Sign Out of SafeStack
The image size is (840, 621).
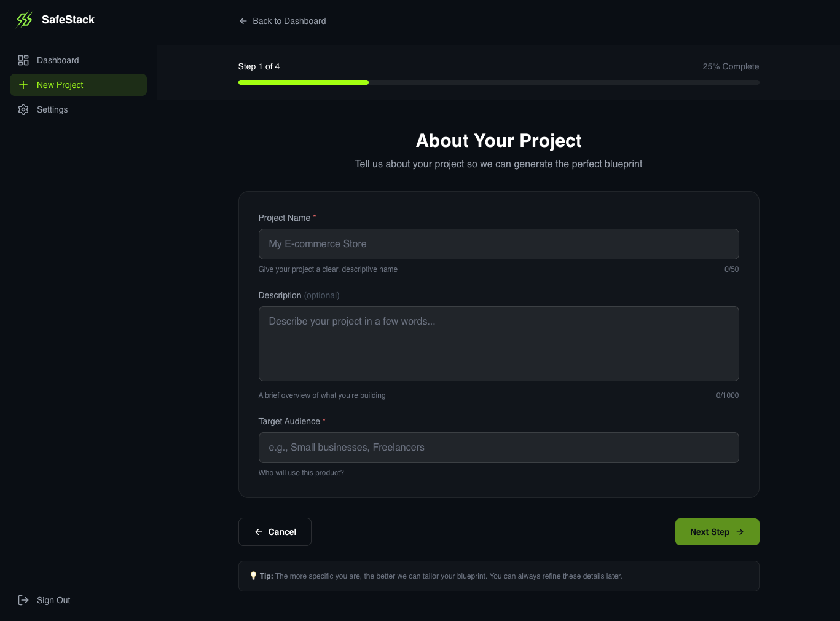(x=53, y=600)
